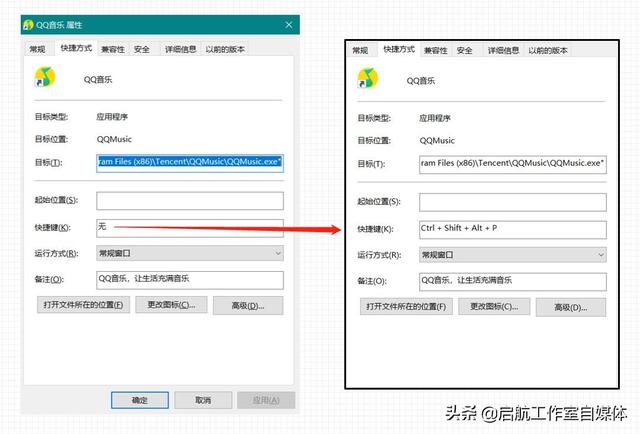Close the QQ音乐 属性 dialog

[289, 25]
